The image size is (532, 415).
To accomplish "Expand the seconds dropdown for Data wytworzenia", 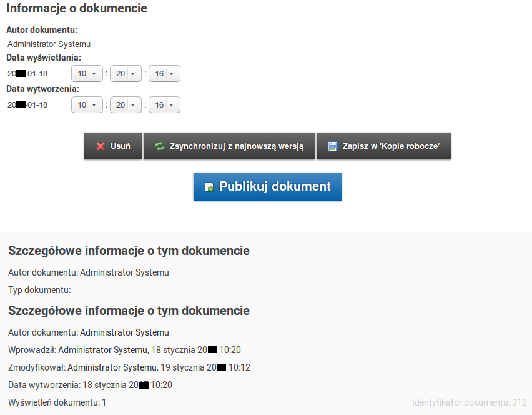I will click(x=165, y=105).
